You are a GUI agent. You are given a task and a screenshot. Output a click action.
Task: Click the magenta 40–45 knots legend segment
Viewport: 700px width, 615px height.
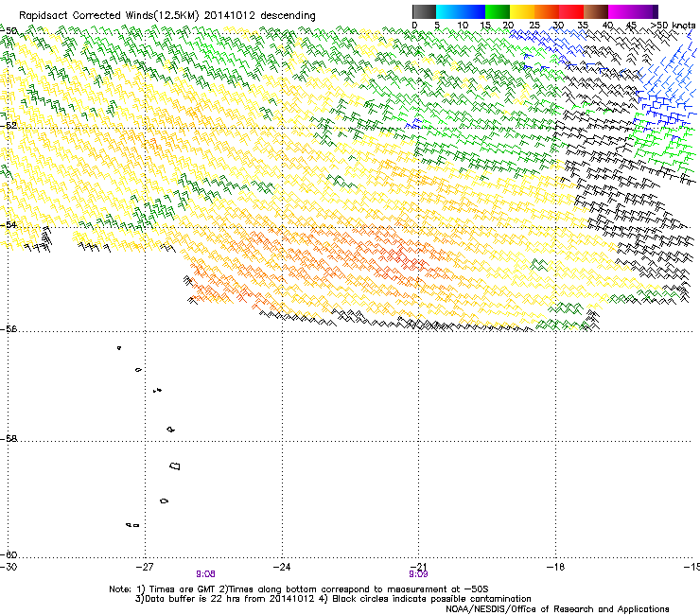(621, 11)
